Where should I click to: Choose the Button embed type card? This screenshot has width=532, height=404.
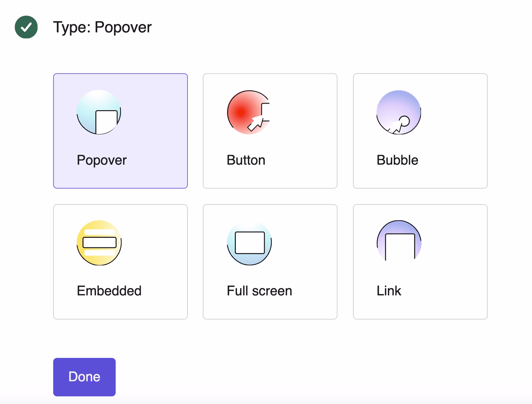click(x=270, y=131)
